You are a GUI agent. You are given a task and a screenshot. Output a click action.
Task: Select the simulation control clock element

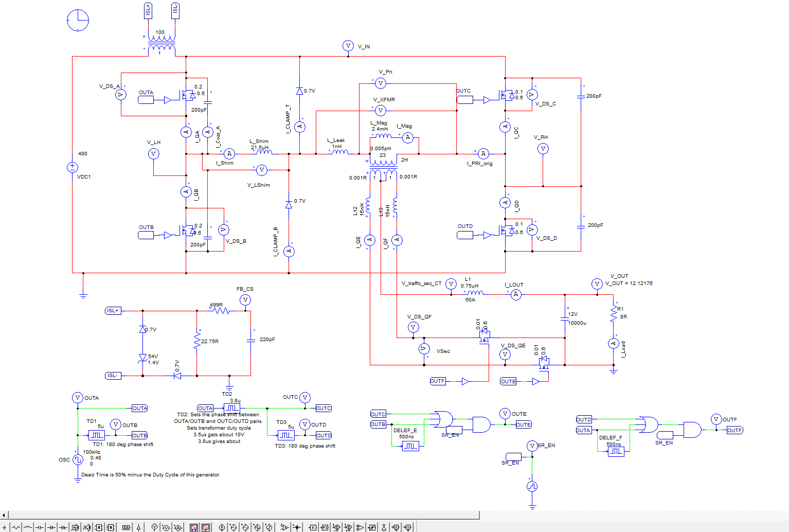click(x=78, y=20)
